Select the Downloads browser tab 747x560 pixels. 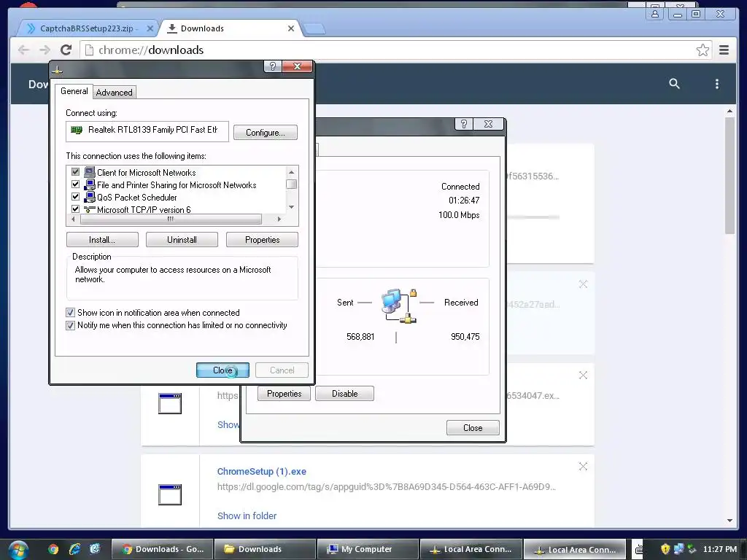(228, 28)
